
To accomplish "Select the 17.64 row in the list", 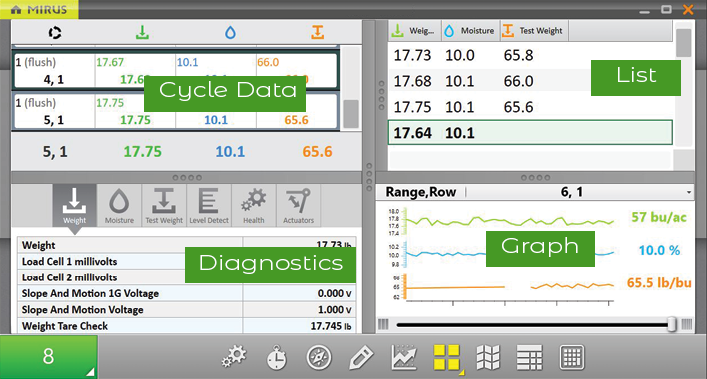I will click(530, 132).
